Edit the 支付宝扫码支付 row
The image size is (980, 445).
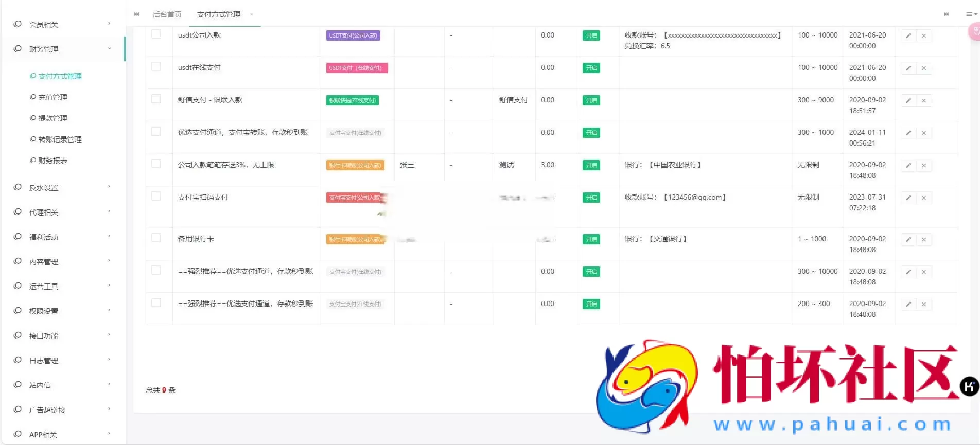(x=908, y=198)
